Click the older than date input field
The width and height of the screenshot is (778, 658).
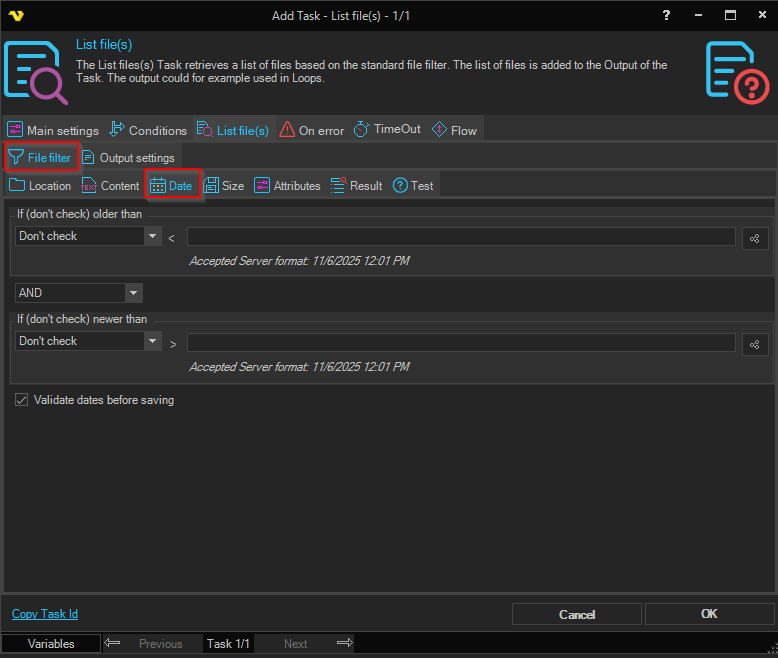[x=461, y=236]
